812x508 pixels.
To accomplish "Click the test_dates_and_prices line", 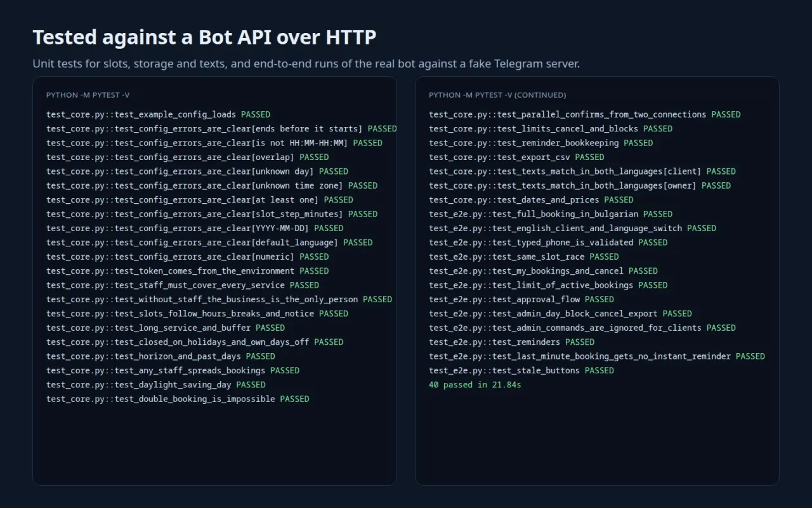I will click(531, 200).
